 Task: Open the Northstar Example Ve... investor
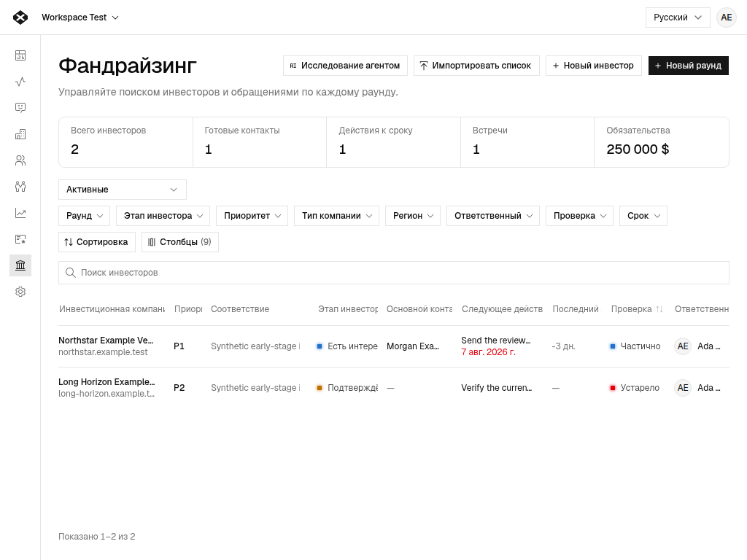pos(106,340)
